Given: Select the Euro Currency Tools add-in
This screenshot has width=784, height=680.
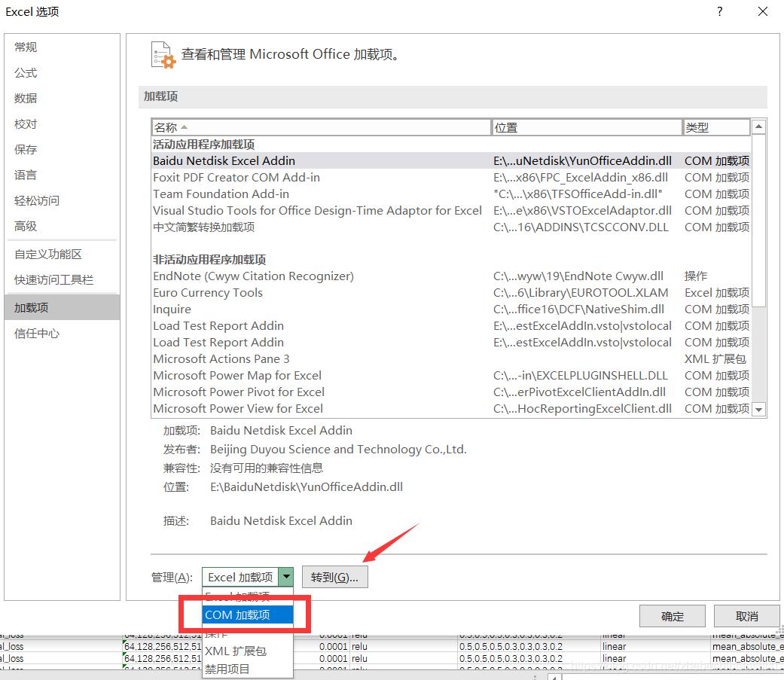Looking at the screenshot, I should click(x=207, y=292).
